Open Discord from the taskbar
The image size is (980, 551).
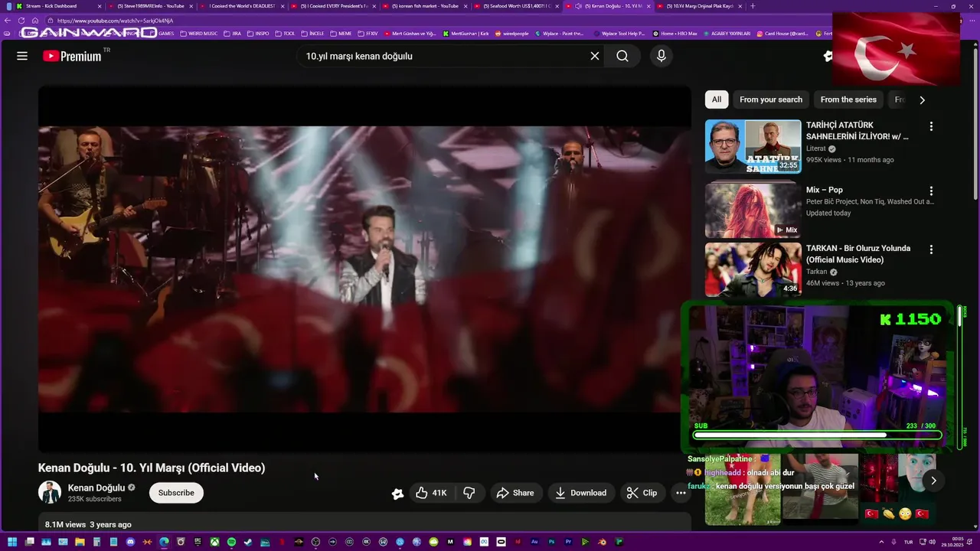130,542
